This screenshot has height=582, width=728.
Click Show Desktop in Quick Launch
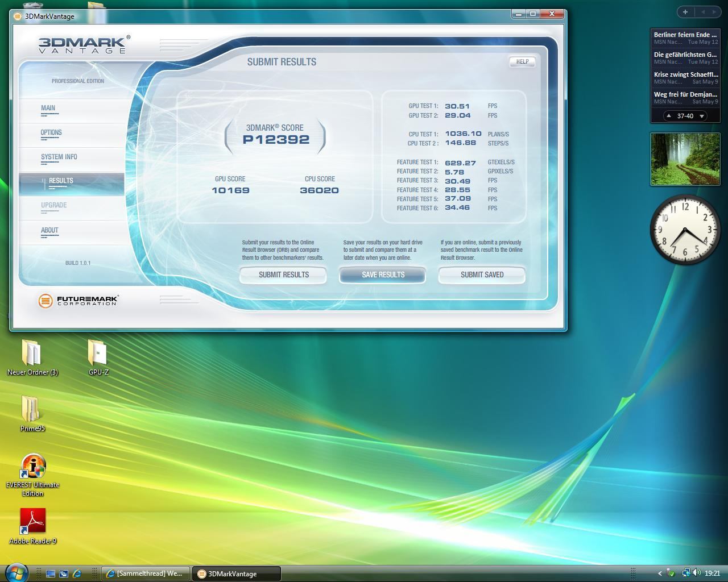coord(51,574)
